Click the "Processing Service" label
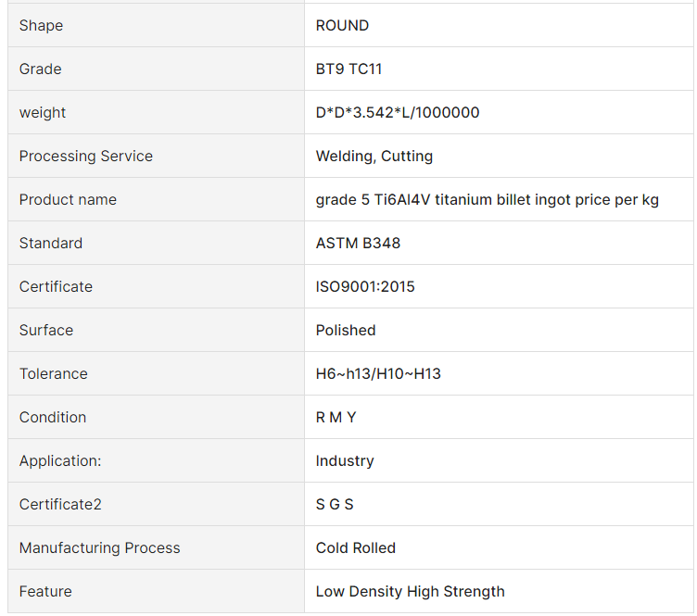The image size is (697, 616). click(x=85, y=157)
